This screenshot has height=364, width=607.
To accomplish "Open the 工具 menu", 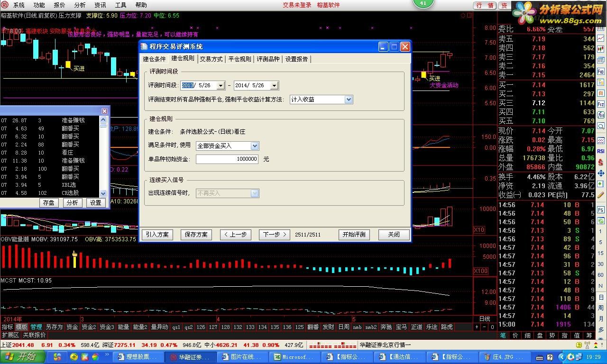I will point(121,5).
